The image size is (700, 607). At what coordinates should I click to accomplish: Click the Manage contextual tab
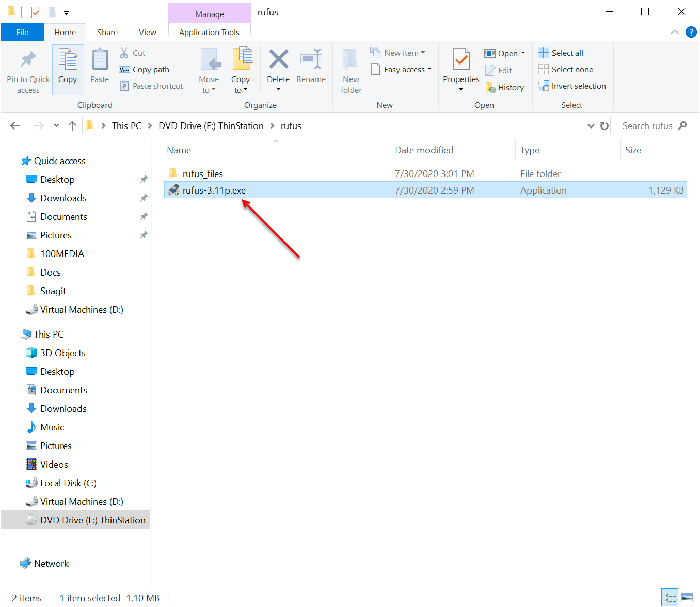[210, 14]
